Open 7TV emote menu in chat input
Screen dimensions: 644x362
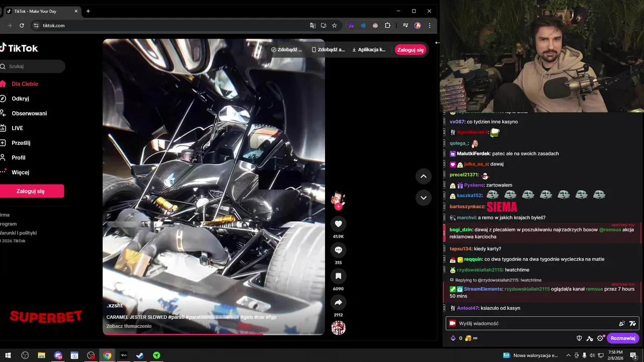(x=632, y=323)
